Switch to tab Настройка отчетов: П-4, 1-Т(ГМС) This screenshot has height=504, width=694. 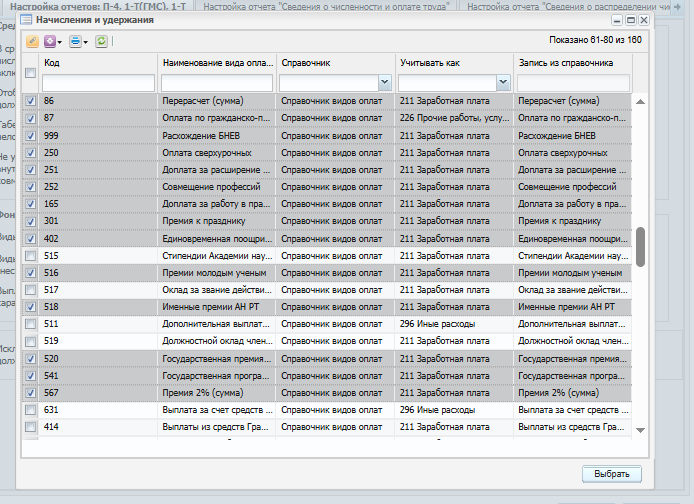[x=98, y=6]
